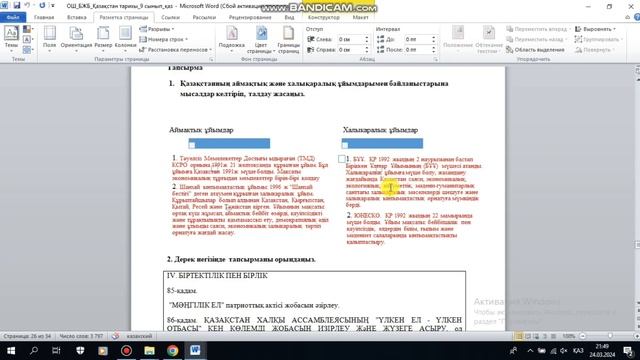Image resolution: width=640 pixels, height=360 pixels.
Task: Switch to the Рассылки tab
Action: coord(204,18)
